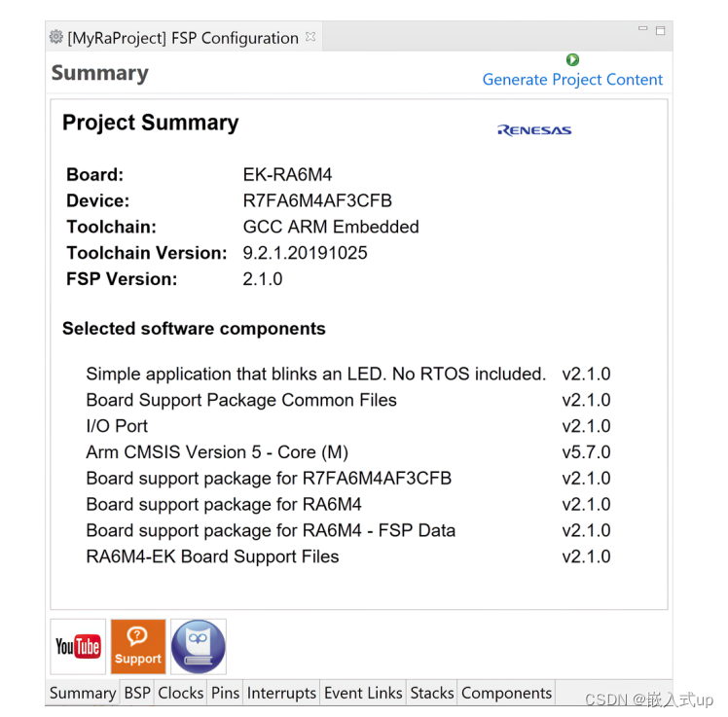Screen dimensions: 728x717
Task: Click the I/O Port component row
Action: pyautogui.click(x=348, y=426)
